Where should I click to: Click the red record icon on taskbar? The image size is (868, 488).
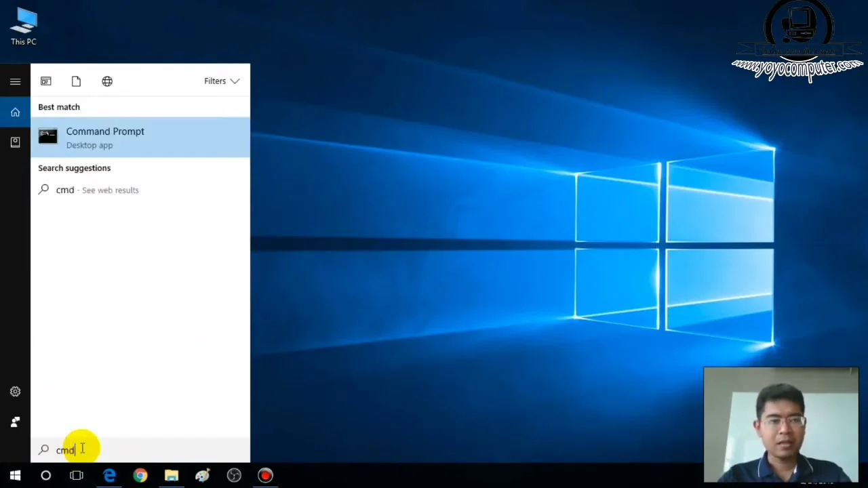[265, 475]
